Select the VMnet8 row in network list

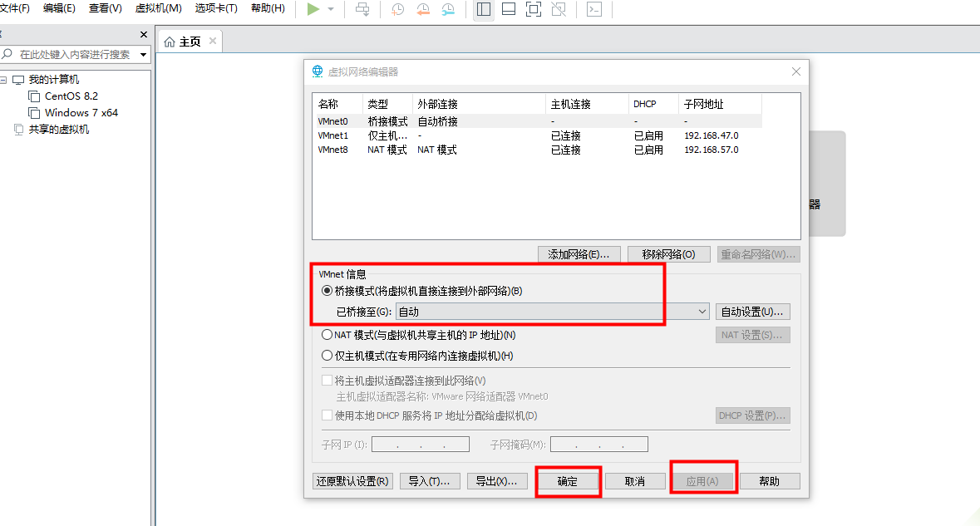pos(537,150)
